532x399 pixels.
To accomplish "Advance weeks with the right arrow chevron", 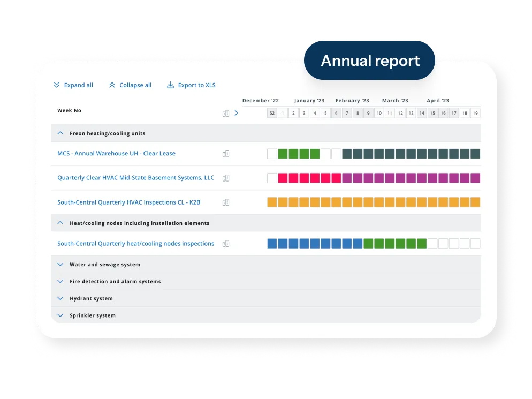I will pyautogui.click(x=236, y=113).
